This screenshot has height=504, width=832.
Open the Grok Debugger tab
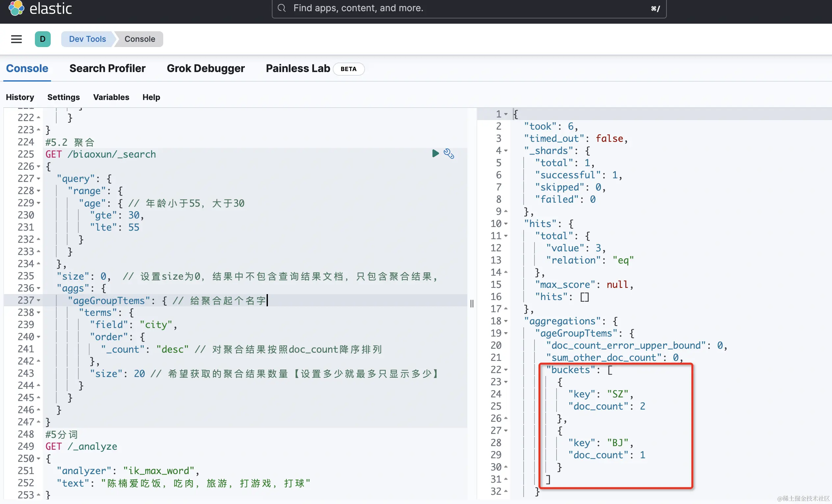(206, 68)
